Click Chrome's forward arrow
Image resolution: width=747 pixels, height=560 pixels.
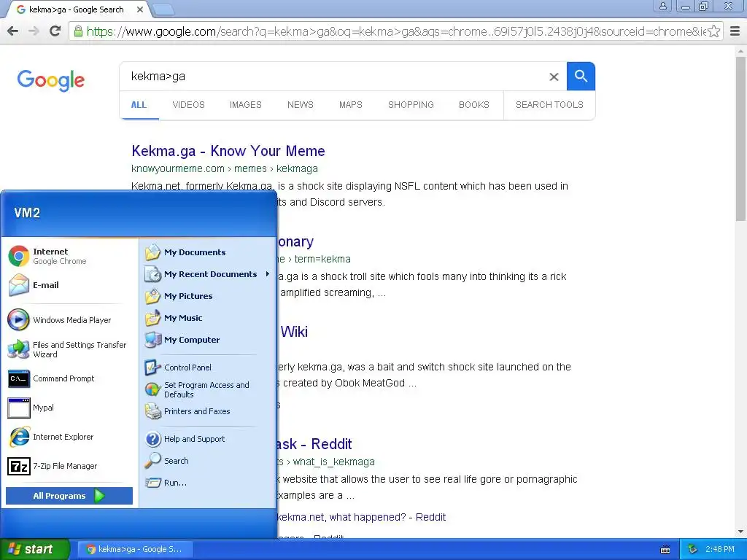click(x=34, y=31)
